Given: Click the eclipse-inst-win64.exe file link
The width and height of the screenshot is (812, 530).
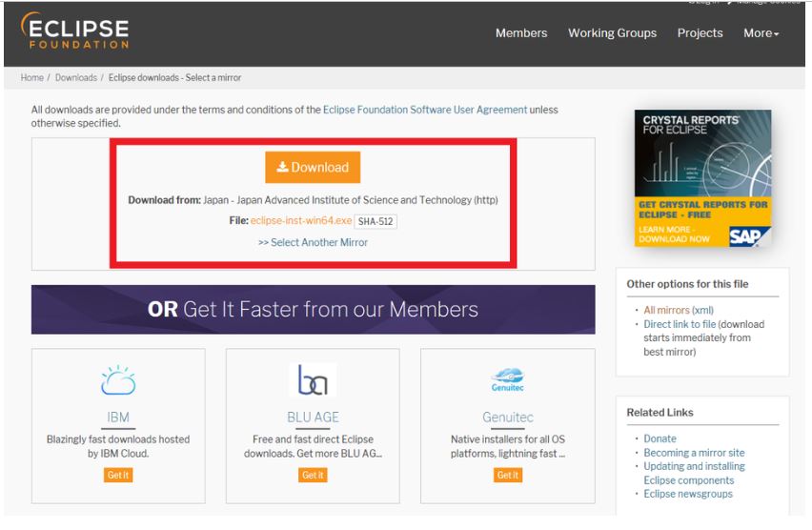Looking at the screenshot, I should coord(301,221).
